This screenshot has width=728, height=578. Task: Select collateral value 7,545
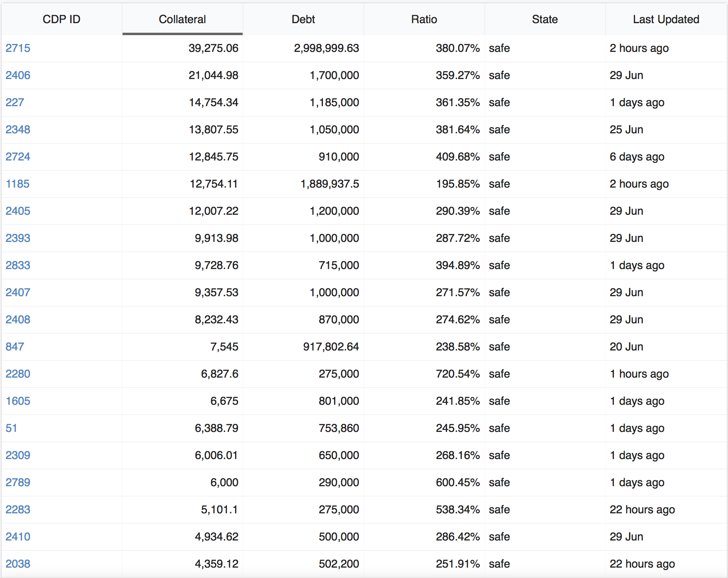coord(224,346)
